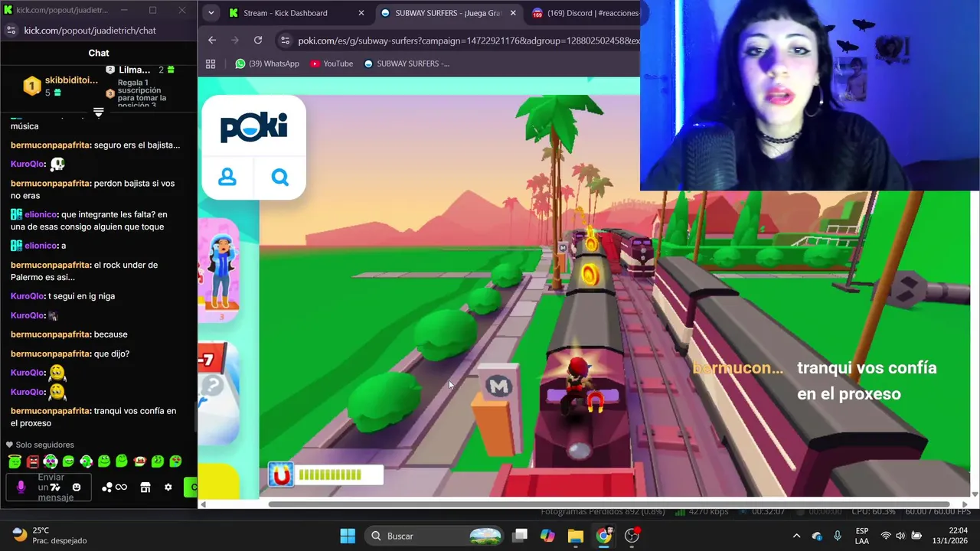
Task: Open File Explorer from the taskbar
Action: pos(576,536)
